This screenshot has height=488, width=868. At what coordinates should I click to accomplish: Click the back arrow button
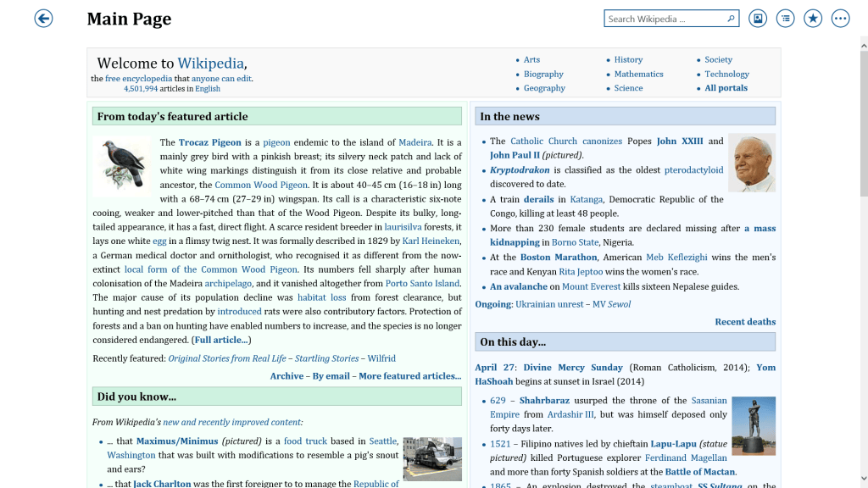coord(43,19)
